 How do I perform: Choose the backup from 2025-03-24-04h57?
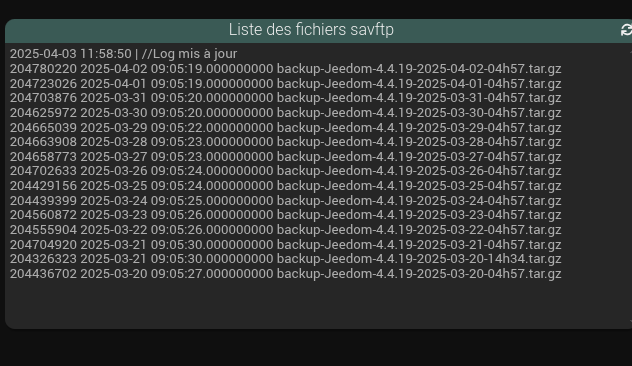(x=285, y=200)
